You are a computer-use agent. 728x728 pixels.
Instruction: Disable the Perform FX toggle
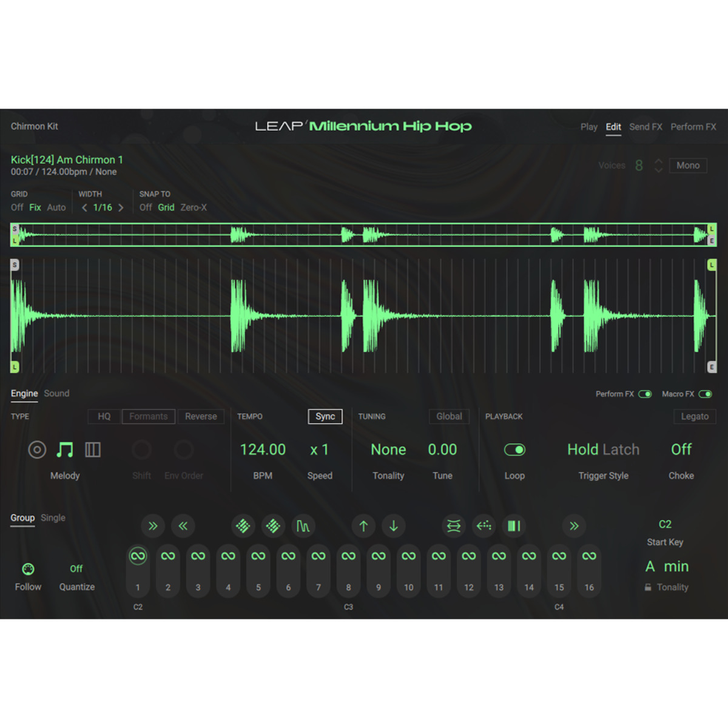tap(645, 394)
